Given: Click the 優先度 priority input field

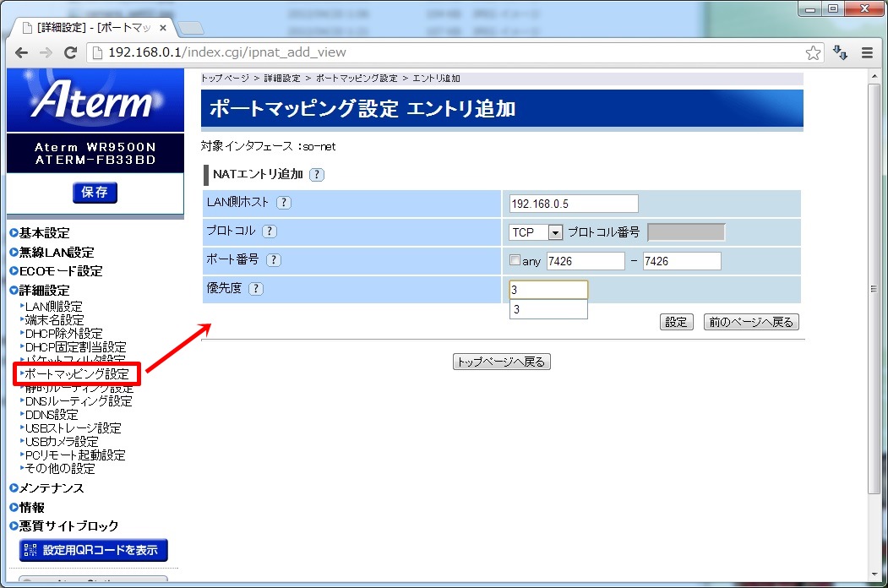Looking at the screenshot, I should click(548, 290).
